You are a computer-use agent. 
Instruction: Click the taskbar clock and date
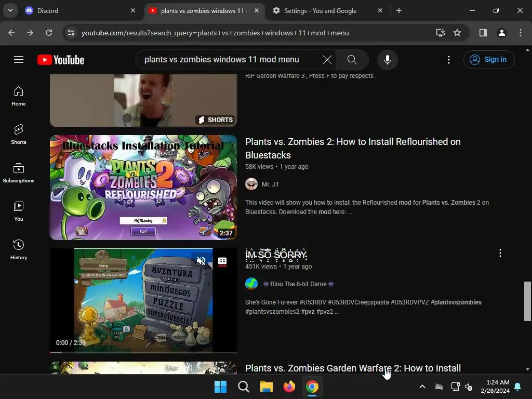(x=495, y=387)
